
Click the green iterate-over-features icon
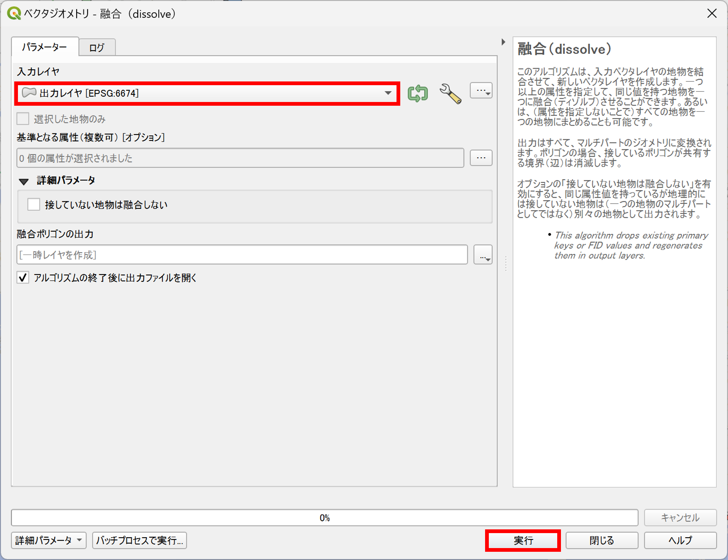pos(417,93)
